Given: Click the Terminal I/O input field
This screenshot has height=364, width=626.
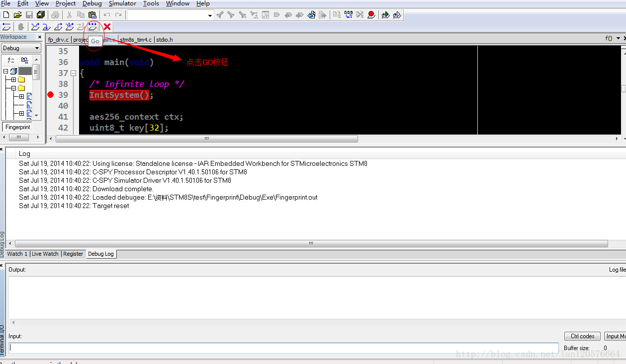Looking at the screenshot, I should point(283,348).
